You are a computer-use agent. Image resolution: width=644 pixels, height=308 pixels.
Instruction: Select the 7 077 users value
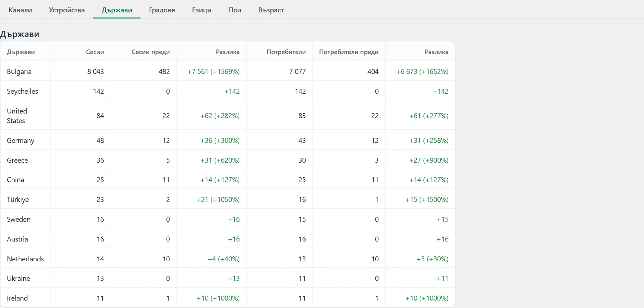(x=297, y=71)
